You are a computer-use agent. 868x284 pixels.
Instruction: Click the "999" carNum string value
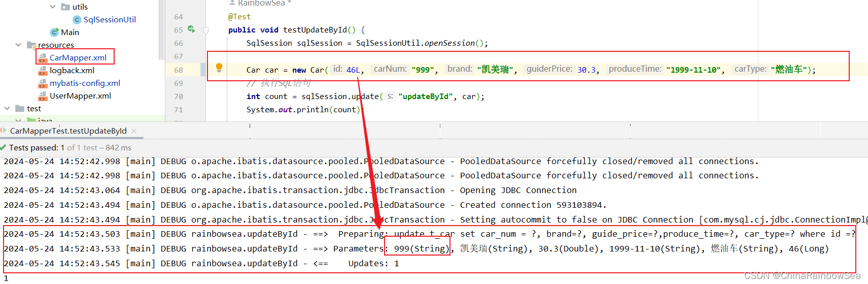pos(424,70)
